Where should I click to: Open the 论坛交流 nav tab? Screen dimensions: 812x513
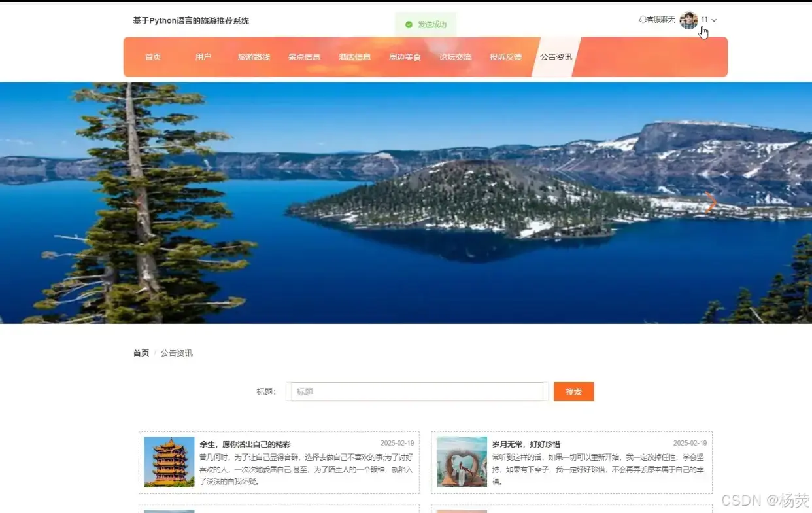point(455,57)
